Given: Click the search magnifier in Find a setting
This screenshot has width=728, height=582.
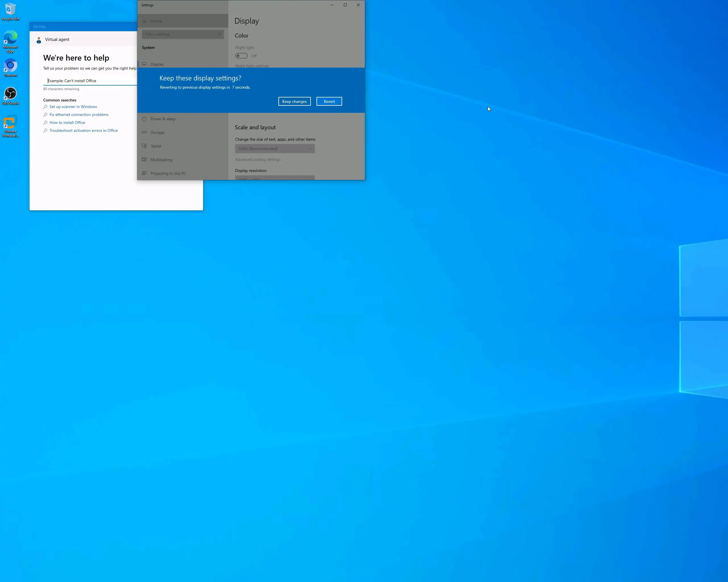Looking at the screenshot, I should (219, 34).
